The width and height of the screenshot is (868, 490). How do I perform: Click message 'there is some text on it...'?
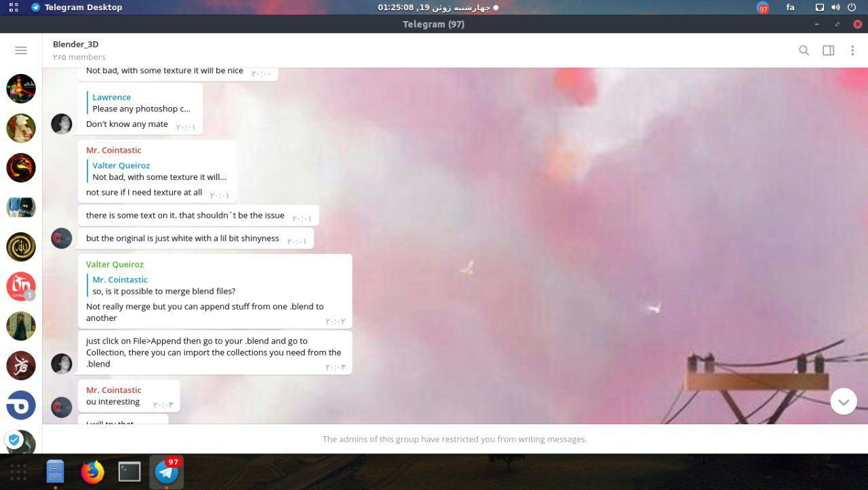point(198,216)
